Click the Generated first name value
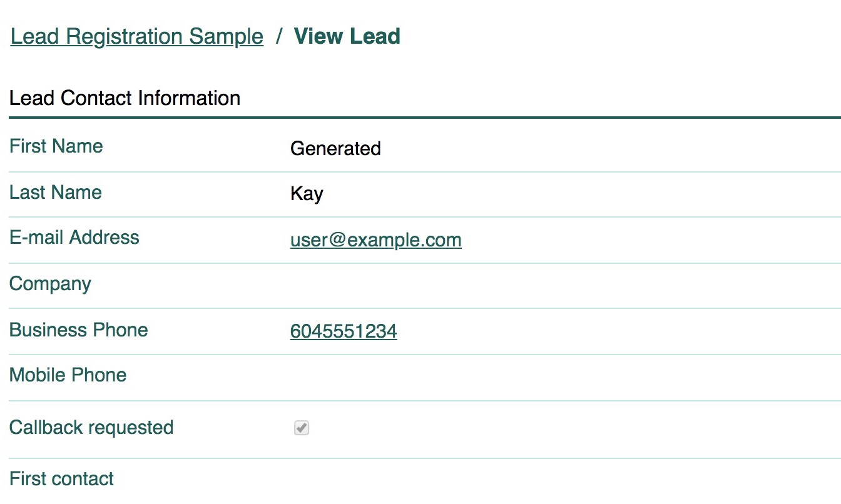The width and height of the screenshot is (841, 504). [x=335, y=148]
